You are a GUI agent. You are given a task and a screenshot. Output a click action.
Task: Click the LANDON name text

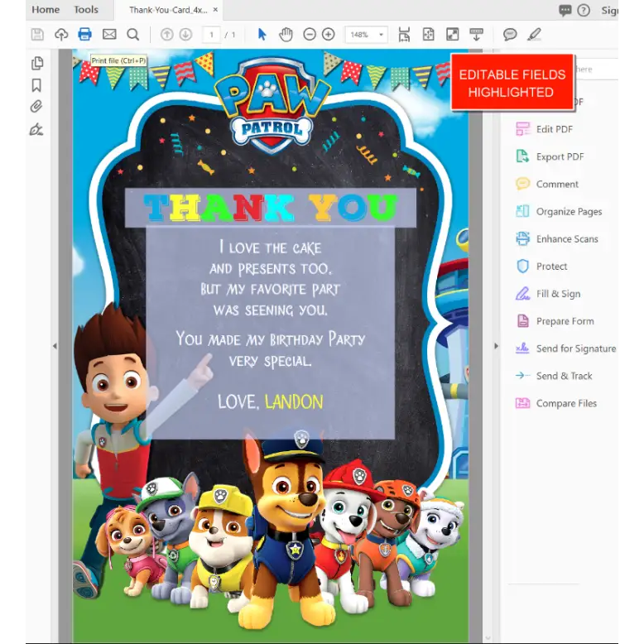(294, 402)
